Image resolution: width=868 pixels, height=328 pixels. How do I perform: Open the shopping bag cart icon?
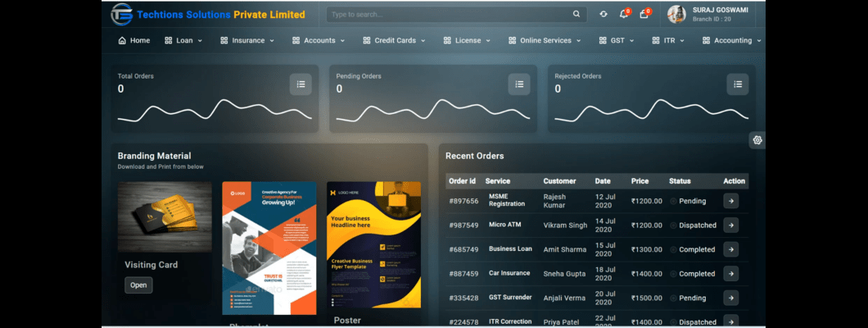coord(644,14)
